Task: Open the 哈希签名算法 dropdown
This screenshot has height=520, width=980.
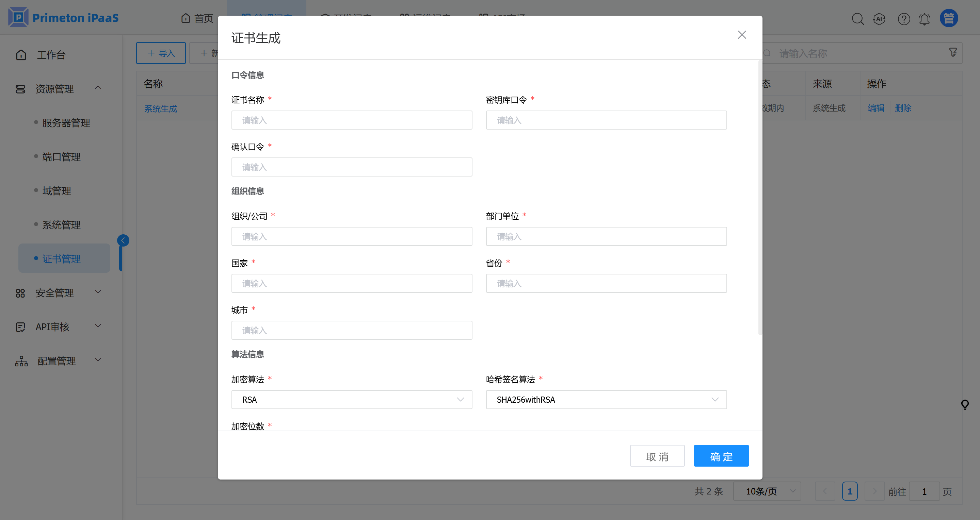Action: coord(606,400)
